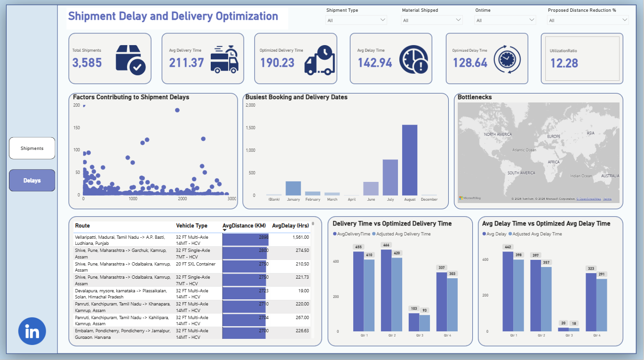Viewport: 644px width, 360px height.
Task: Select the Qtr 4 AvgDeliveryTime bar labeled 337
Action: pyautogui.click(x=441, y=302)
